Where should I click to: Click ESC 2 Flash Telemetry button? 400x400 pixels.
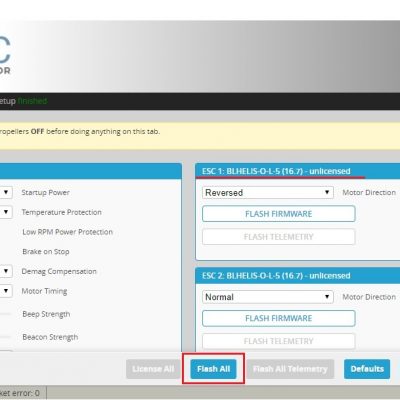pyautogui.click(x=279, y=341)
